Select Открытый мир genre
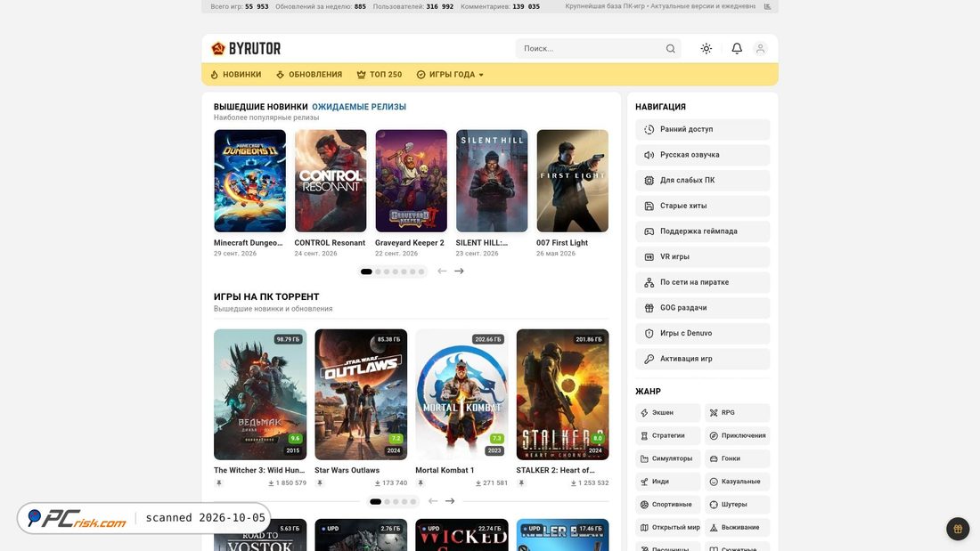Screen dimensions: 980x551 click(x=668, y=528)
